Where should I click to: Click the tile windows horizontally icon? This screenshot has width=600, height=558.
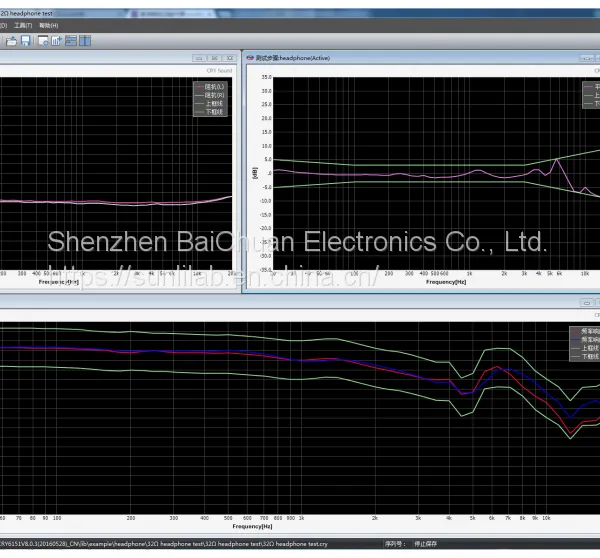71,41
